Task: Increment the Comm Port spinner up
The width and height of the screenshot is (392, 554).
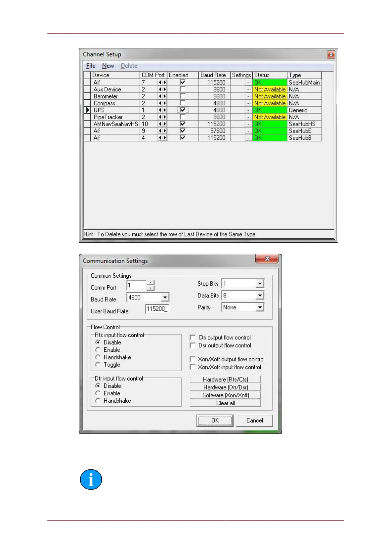Action: [150, 283]
